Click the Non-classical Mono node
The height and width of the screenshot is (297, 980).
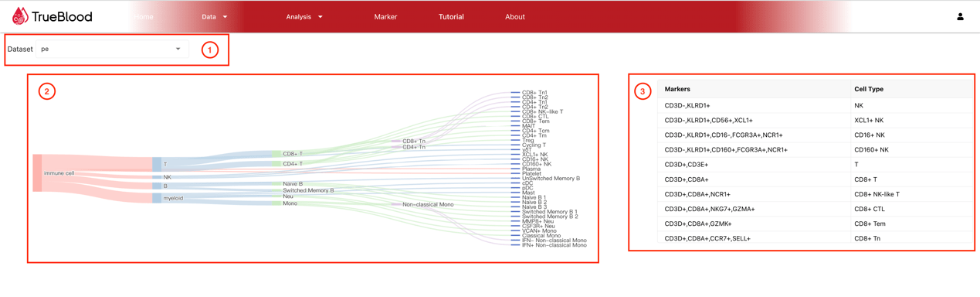[395, 204]
